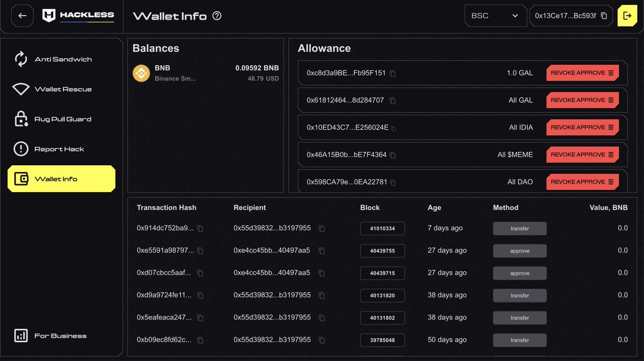Copy allowance address 0x46A15B0b...bE7F4364
The image size is (644, 361).
[x=393, y=156]
